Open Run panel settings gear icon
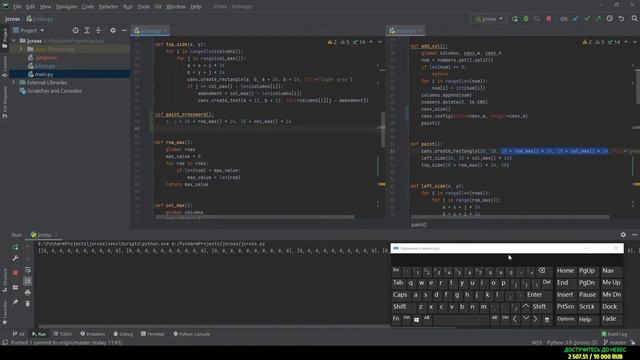Image resolution: width=640 pixels, height=360 pixels. click(x=623, y=235)
